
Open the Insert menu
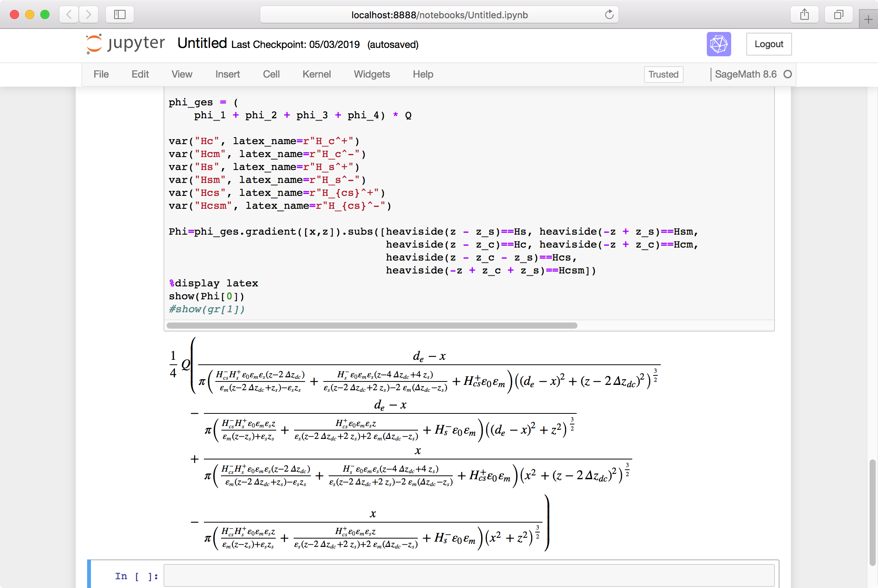point(227,74)
